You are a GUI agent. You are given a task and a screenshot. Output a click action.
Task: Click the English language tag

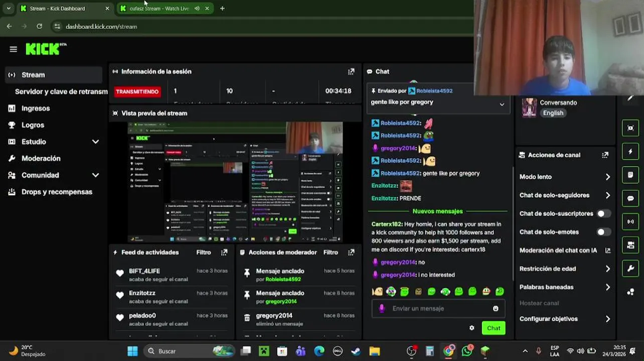pos(553,113)
